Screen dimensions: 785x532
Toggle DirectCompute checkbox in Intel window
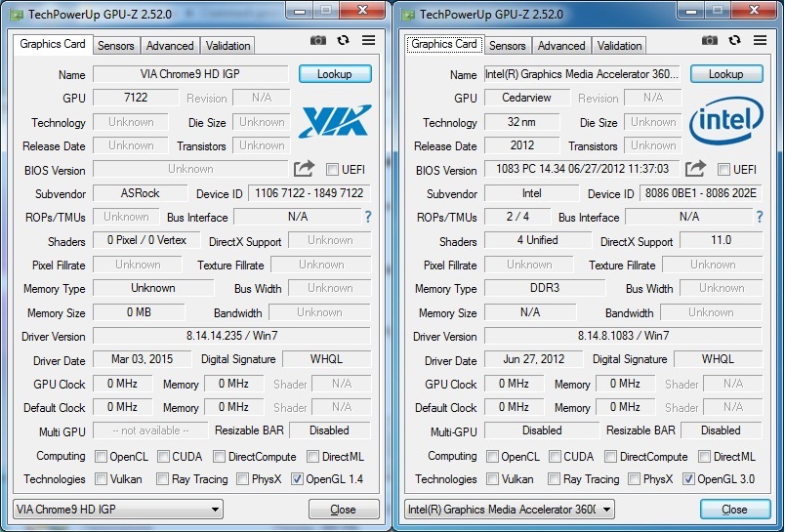click(x=610, y=457)
